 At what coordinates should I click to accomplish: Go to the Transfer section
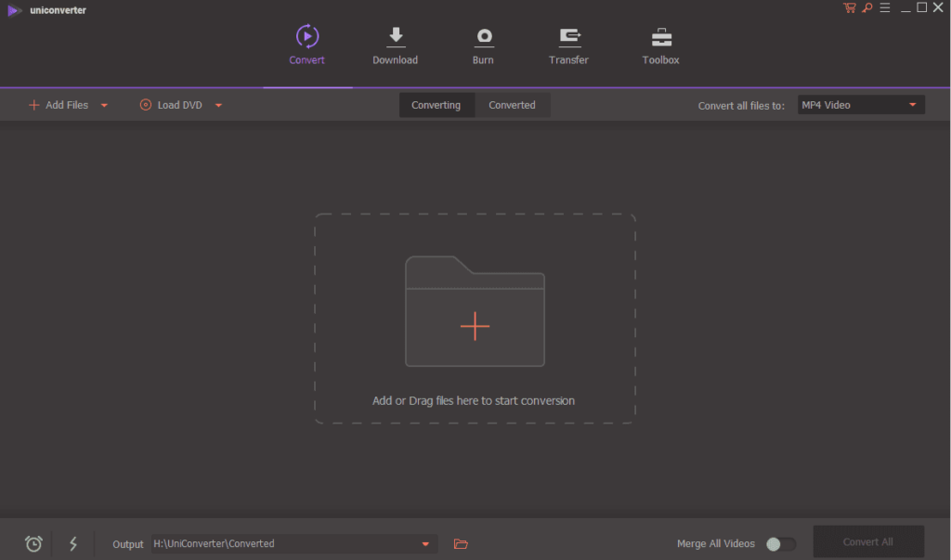(x=568, y=45)
